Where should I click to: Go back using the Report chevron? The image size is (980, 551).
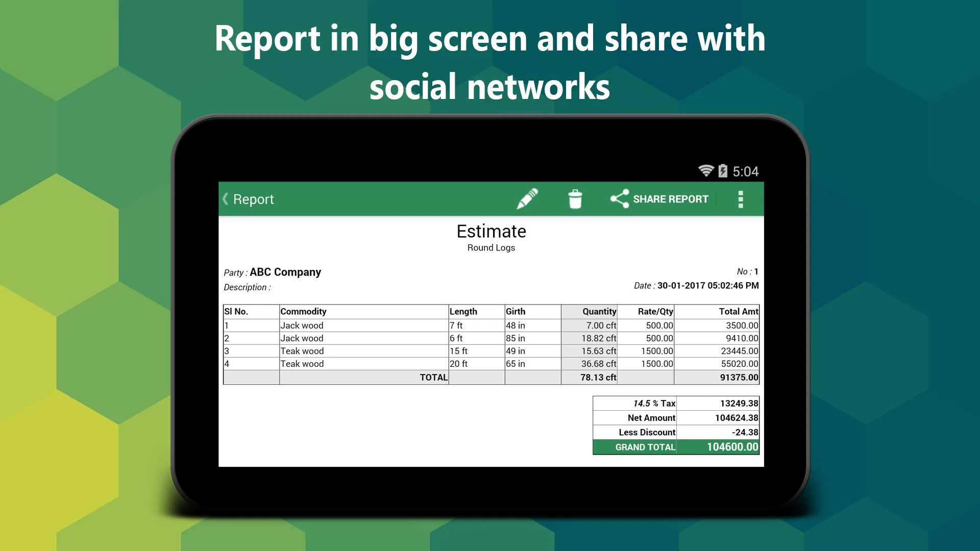click(226, 199)
